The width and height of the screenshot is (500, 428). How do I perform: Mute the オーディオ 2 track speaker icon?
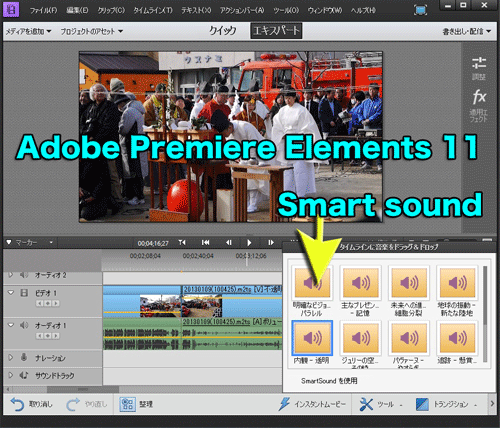(x=24, y=275)
